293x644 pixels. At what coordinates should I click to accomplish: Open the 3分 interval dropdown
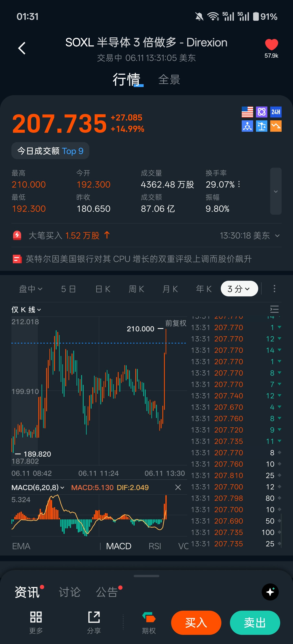[x=239, y=288]
